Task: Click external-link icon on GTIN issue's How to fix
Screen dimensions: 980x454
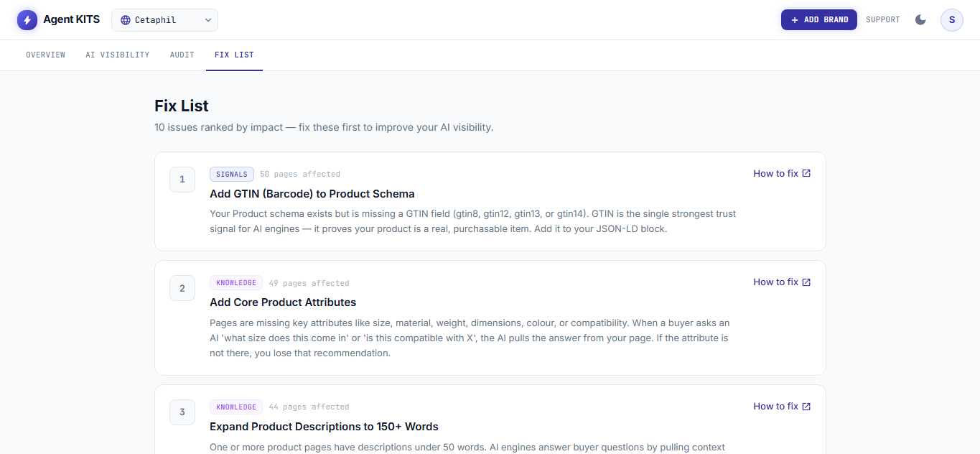Action: coord(806,173)
